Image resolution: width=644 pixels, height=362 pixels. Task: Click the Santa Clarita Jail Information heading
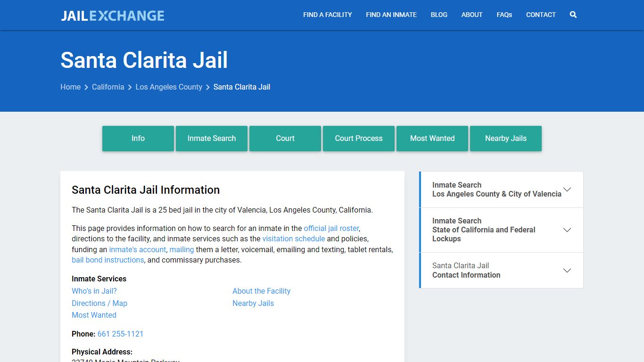(146, 190)
